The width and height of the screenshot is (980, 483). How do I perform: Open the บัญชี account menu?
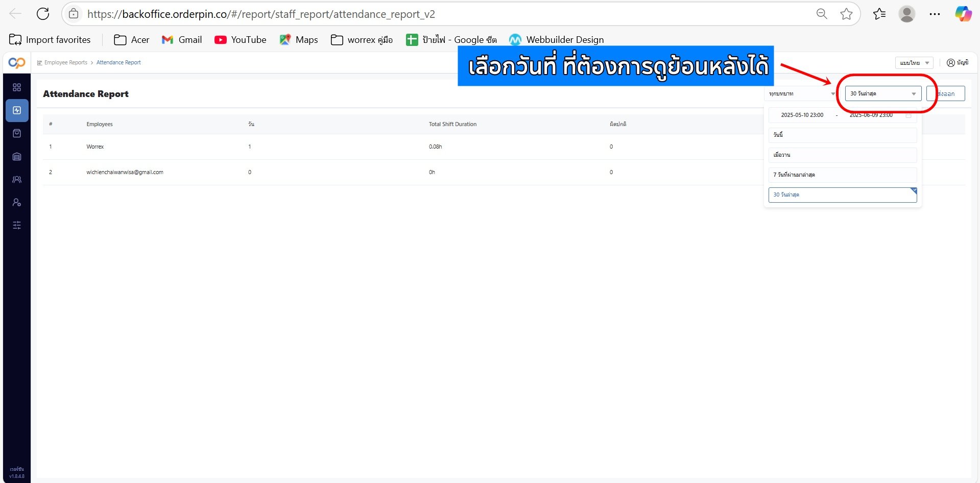click(958, 63)
